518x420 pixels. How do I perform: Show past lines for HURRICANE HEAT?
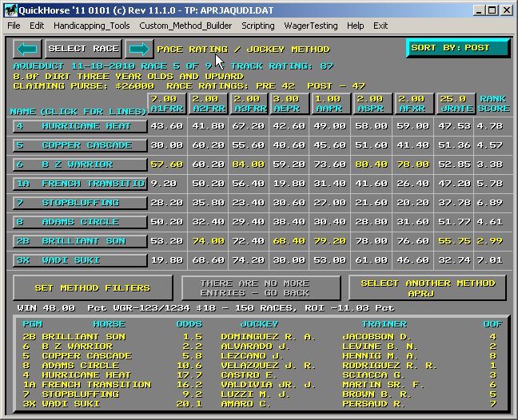click(x=79, y=126)
